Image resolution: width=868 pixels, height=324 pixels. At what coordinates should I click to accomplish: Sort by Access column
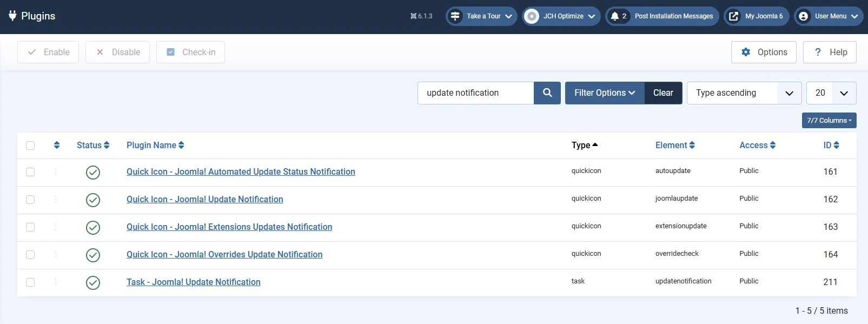[758, 145]
